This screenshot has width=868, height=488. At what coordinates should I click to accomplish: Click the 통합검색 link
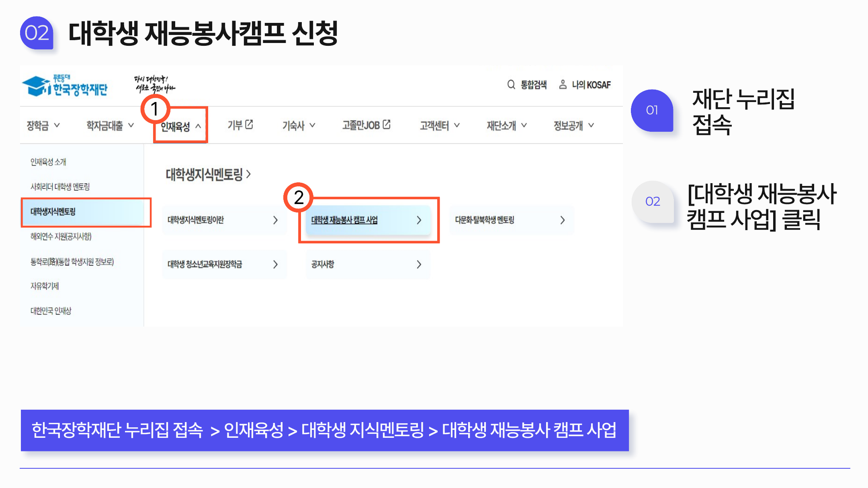click(x=534, y=85)
